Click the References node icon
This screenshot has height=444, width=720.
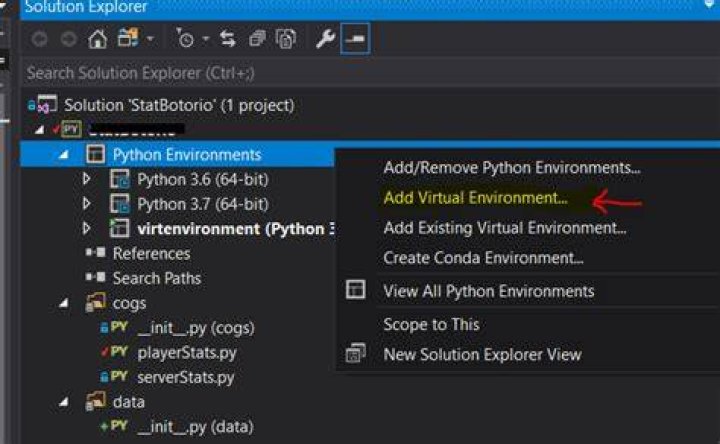96,253
